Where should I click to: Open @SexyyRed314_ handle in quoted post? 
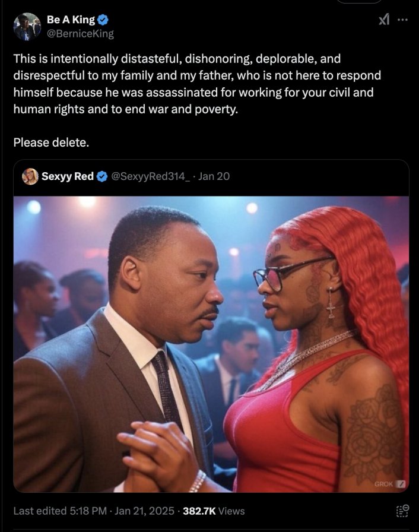[151, 176]
